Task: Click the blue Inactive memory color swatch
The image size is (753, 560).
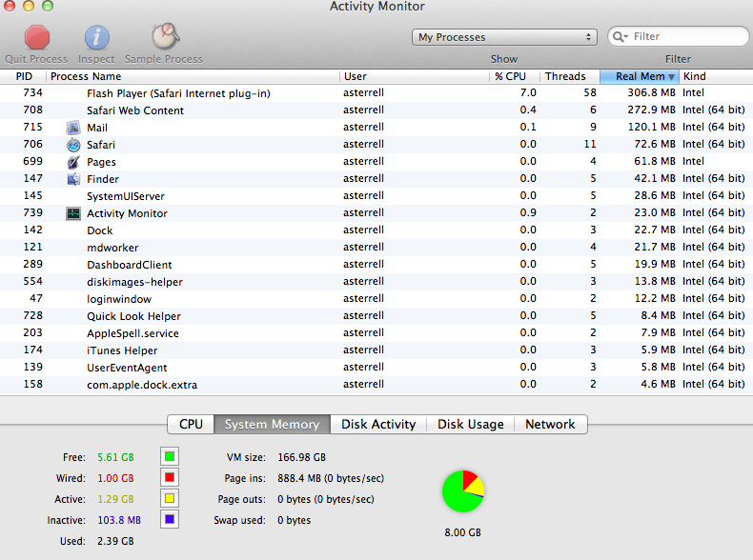Action: [x=170, y=519]
